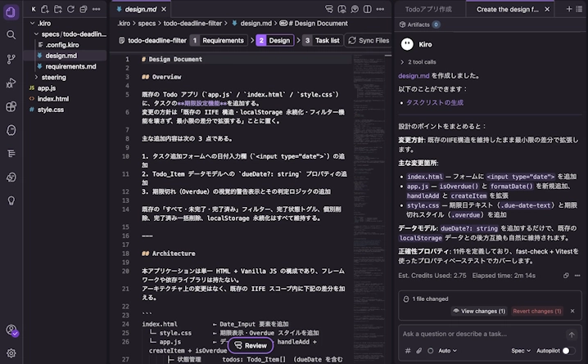Select design.md in the explorer tree
The width and height of the screenshot is (588, 364).
tap(61, 56)
